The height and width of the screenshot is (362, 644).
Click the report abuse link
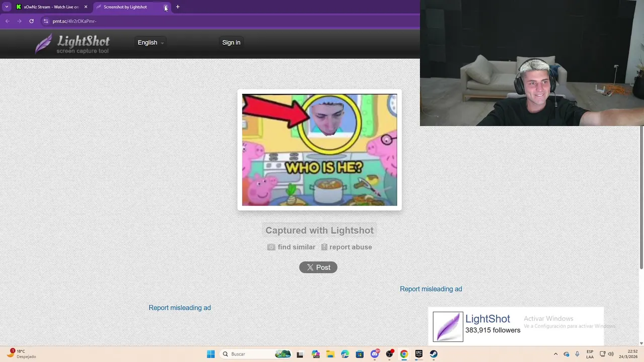click(347, 247)
